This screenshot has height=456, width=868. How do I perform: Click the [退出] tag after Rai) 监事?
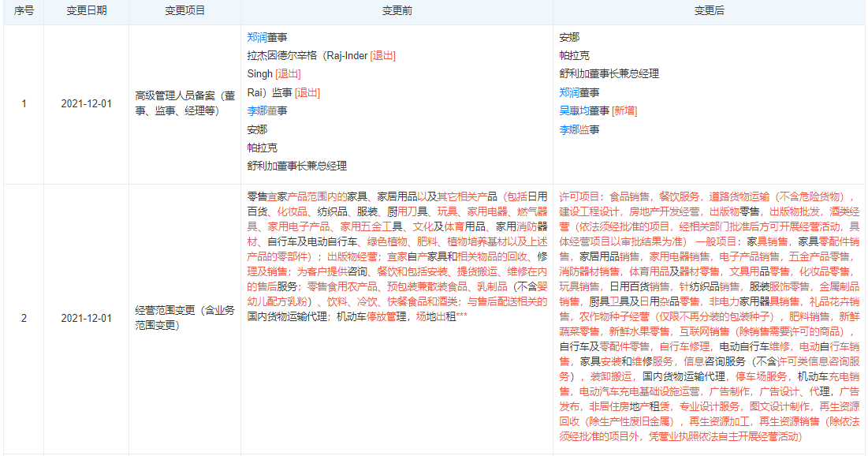tap(307, 92)
